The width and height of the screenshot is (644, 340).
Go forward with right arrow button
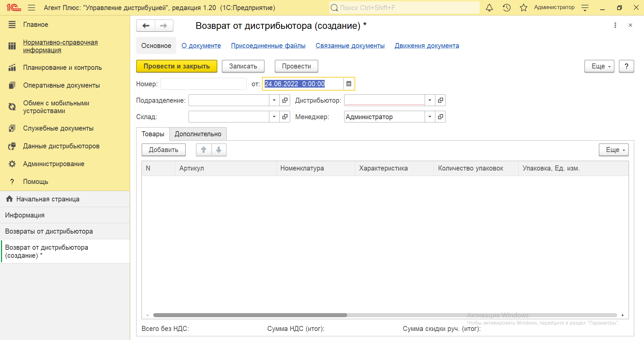(x=164, y=26)
